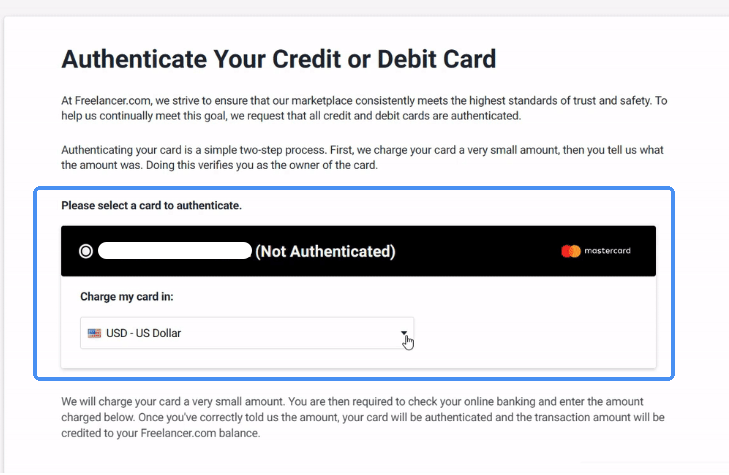Viewport: 729px width, 475px height.
Task: Click Freelancer.com balance text at bottom
Action: pyautogui.click(x=199, y=433)
